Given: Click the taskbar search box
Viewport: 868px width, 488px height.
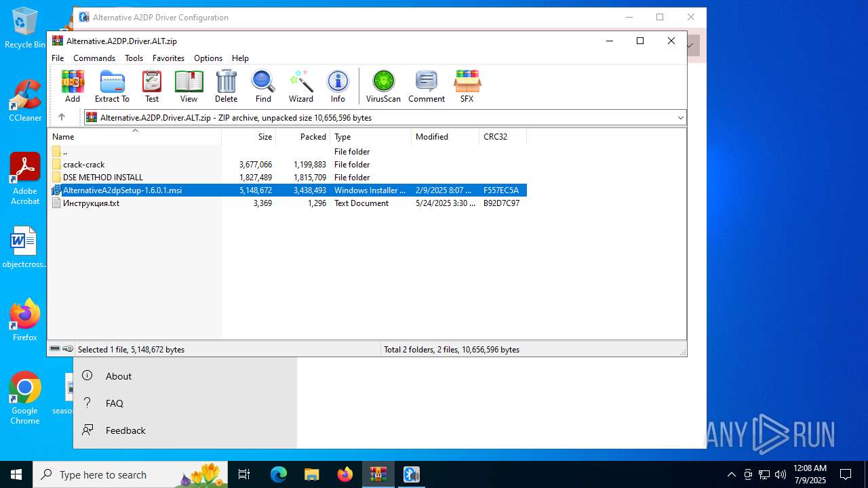Looking at the screenshot, I should point(131,474).
